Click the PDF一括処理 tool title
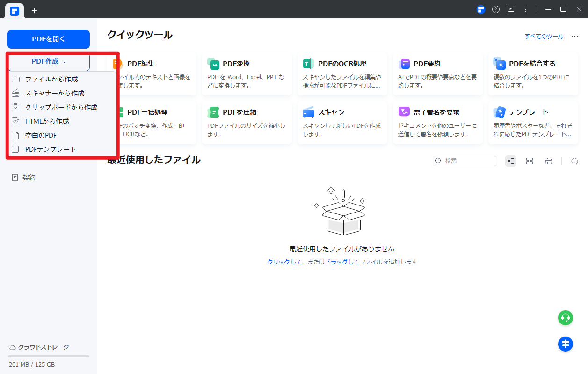This screenshot has width=588, height=374. [x=147, y=112]
